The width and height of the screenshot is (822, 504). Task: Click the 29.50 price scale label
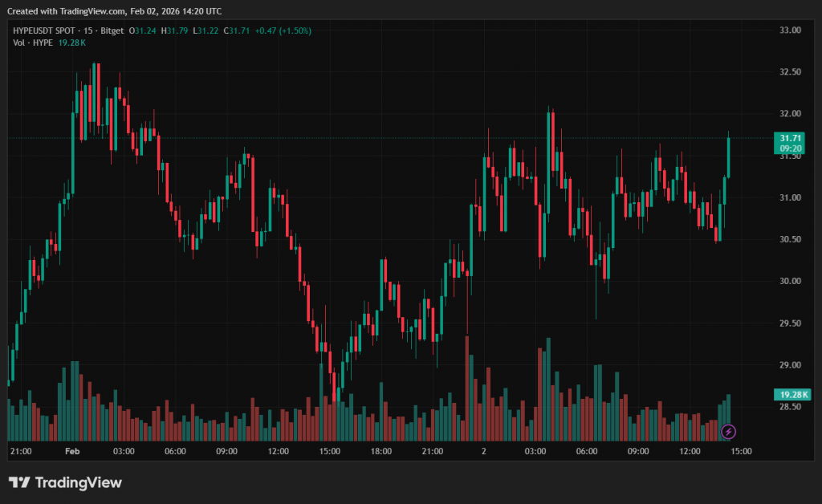click(x=791, y=323)
